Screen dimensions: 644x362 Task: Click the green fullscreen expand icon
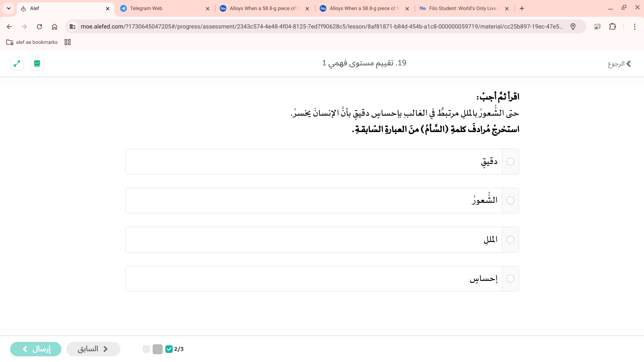tap(17, 63)
